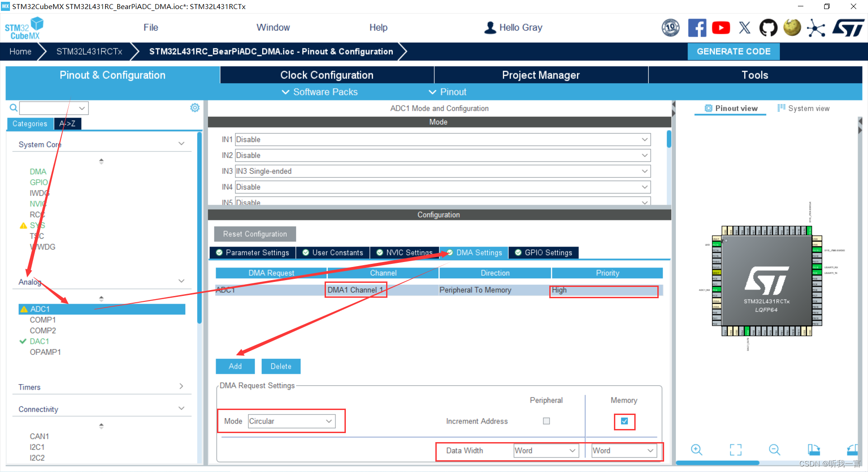Open the Window menu
868x472 pixels.
coord(273,28)
